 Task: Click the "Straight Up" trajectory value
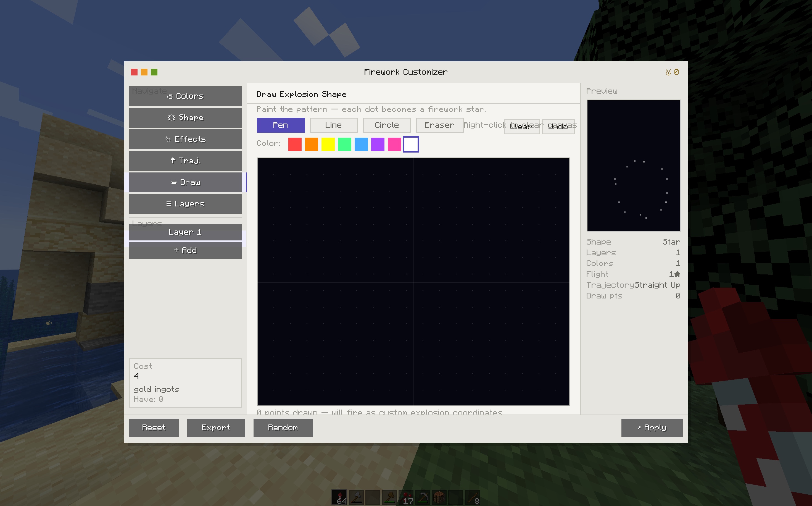point(658,285)
